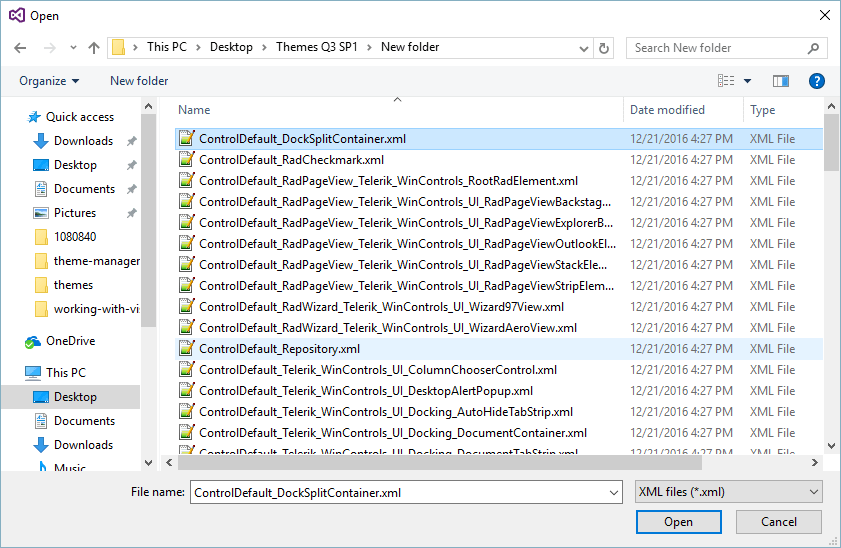Open pinned Desktop under Quick access
The width and height of the screenshot is (841, 548).
coord(75,165)
